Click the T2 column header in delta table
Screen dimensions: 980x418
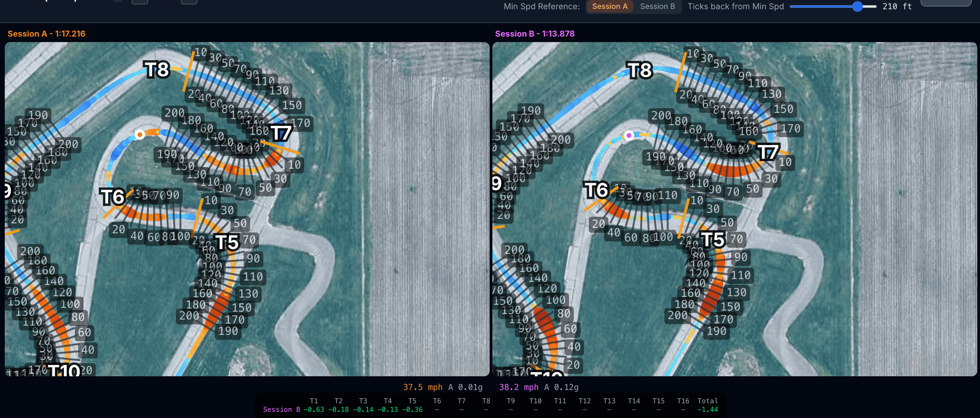(x=338, y=401)
